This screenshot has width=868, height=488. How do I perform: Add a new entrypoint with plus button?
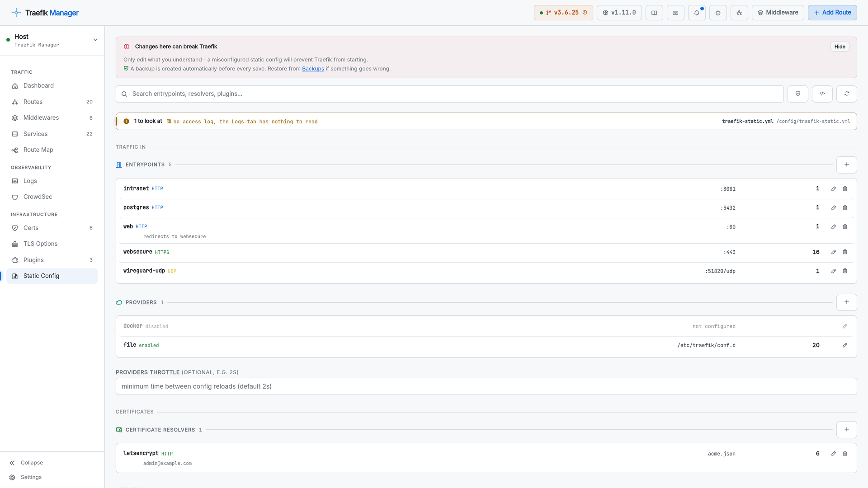(847, 165)
